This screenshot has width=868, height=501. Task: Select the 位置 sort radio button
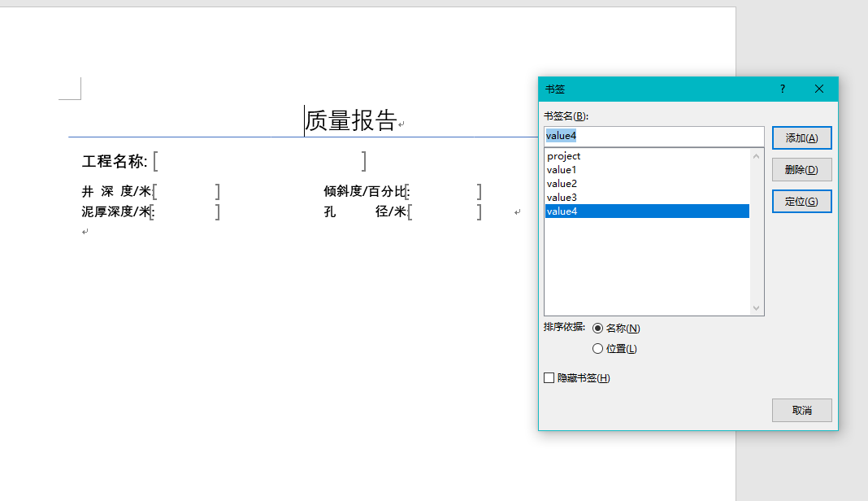(599, 348)
